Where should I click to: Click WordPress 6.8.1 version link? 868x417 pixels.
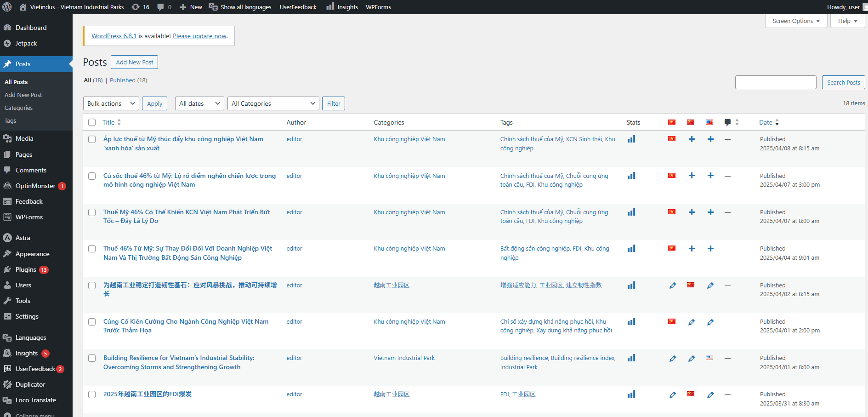(x=114, y=36)
